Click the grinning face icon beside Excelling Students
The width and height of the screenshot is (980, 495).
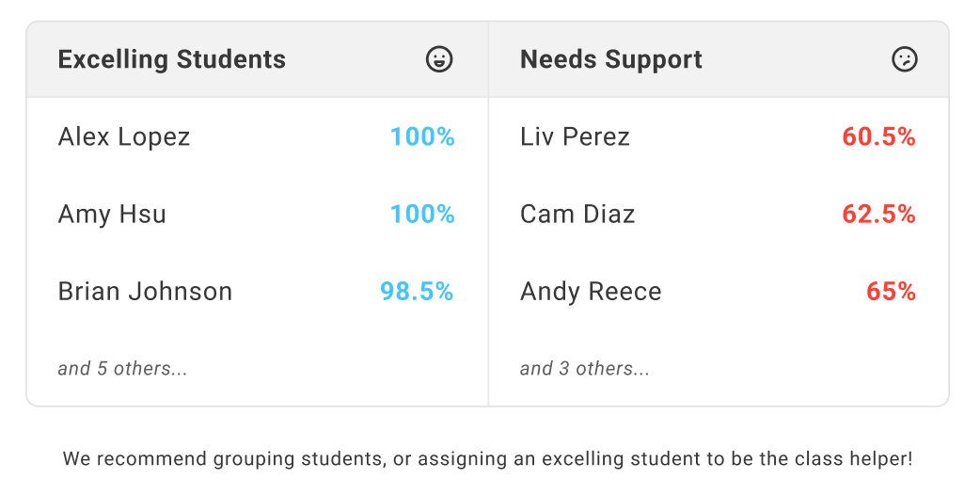point(439,59)
